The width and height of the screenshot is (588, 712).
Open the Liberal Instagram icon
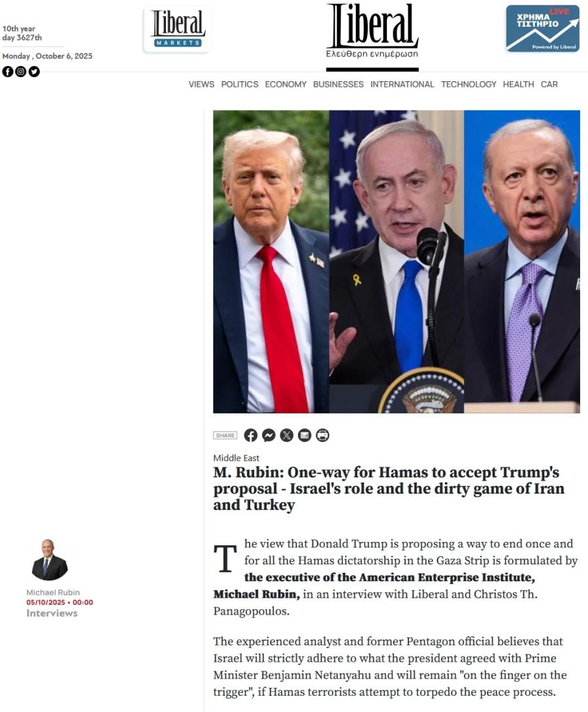[21, 72]
